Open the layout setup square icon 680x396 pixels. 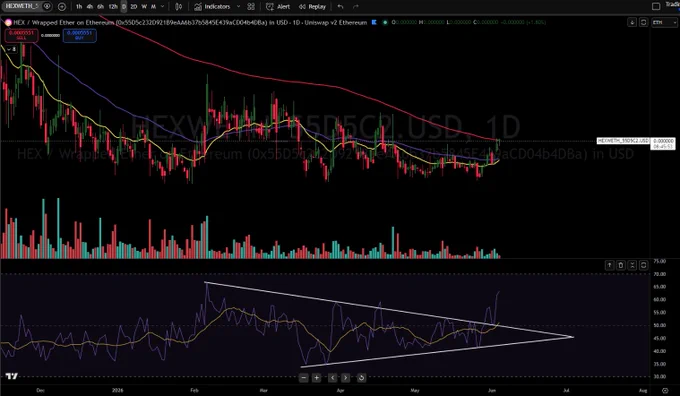tap(656, 6)
